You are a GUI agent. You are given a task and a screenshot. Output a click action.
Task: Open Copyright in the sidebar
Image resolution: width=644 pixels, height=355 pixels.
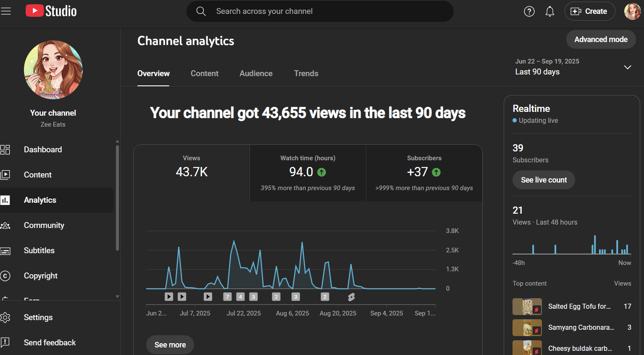[40, 276]
